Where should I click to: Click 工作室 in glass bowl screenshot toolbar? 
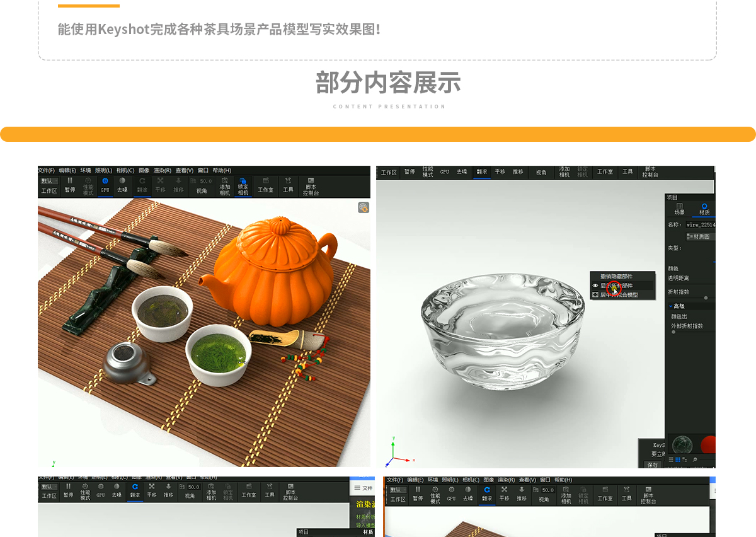click(605, 171)
